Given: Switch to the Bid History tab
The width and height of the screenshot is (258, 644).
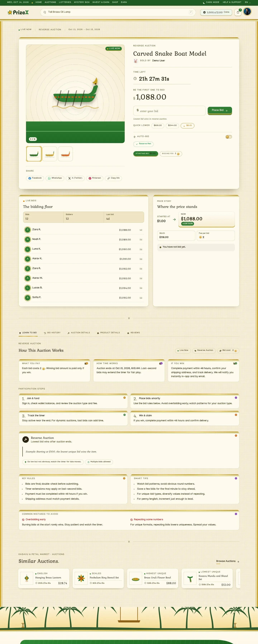Looking at the screenshot, I should [x=52, y=333].
